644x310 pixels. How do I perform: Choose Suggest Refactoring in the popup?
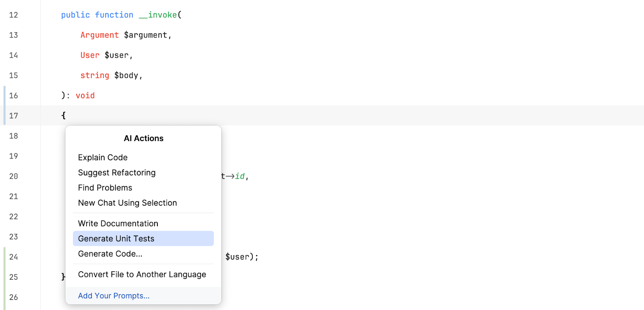tap(117, 173)
